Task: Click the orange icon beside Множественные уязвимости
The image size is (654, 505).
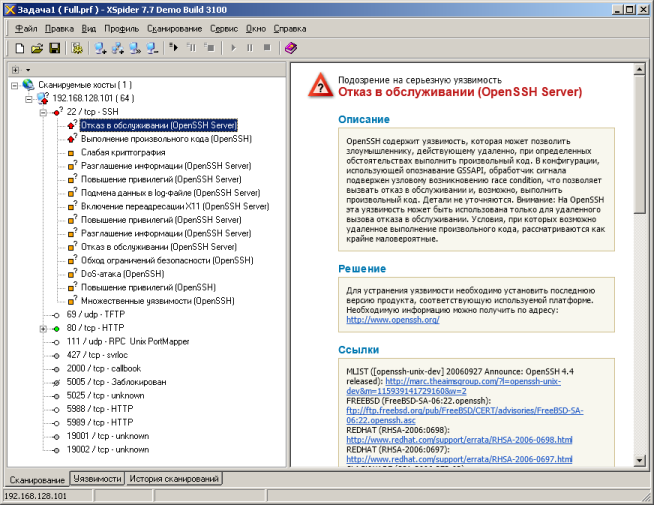Action: pos(72,301)
